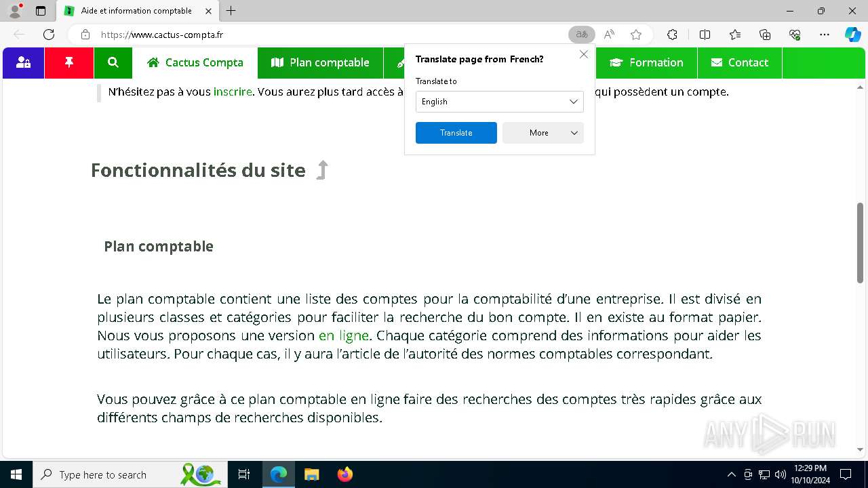Click the Plan comptable section heading

159,247
